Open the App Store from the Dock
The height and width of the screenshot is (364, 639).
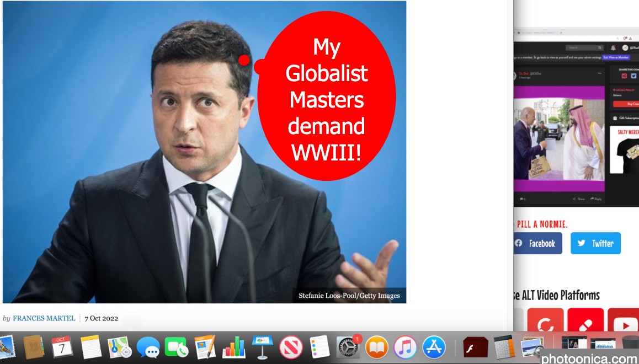point(434,347)
